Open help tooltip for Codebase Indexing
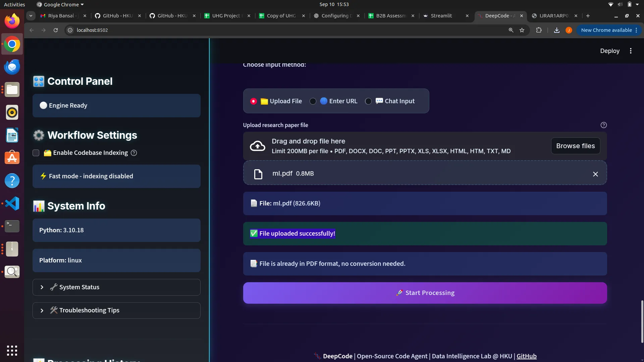This screenshot has height=362, width=644. point(134,153)
